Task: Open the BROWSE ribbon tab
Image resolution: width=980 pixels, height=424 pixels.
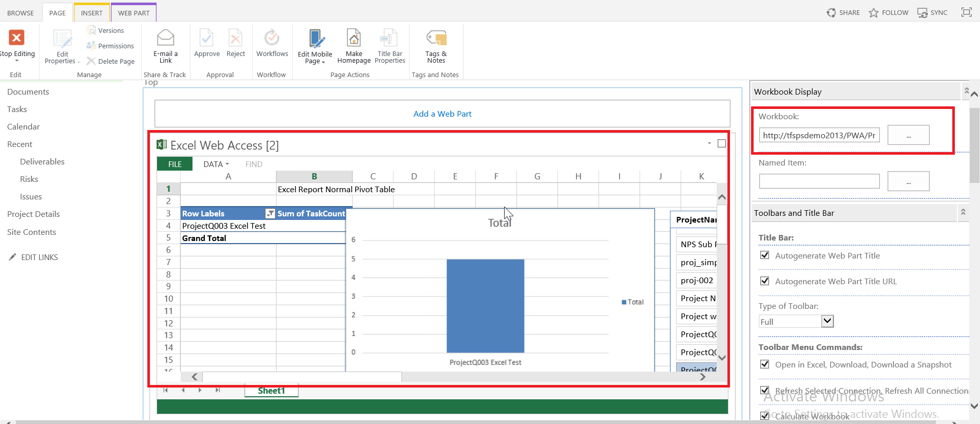Action: click(x=21, y=13)
